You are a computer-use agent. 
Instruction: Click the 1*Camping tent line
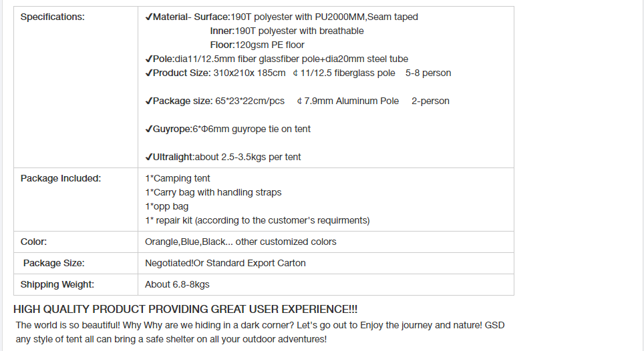pyautogui.click(x=178, y=178)
